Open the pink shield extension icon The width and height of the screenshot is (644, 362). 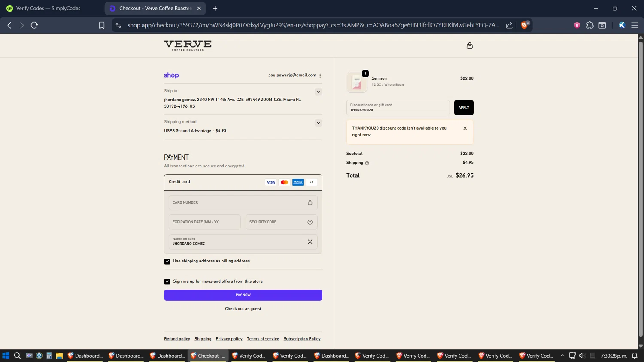click(x=577, y=25)
